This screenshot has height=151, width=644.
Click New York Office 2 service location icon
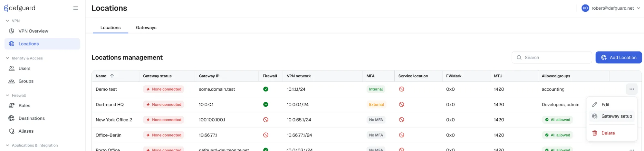401,120
